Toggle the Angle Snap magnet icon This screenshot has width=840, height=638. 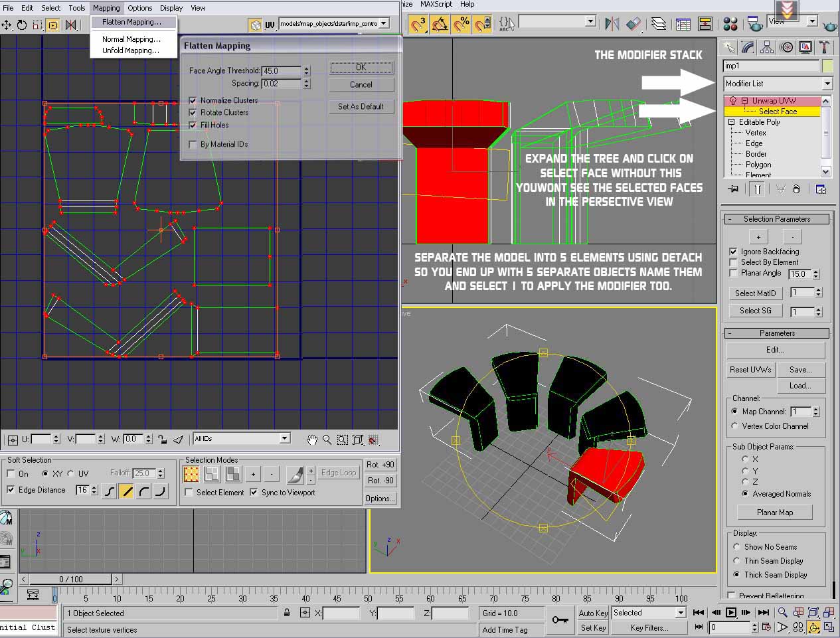[x=439, y=25]
